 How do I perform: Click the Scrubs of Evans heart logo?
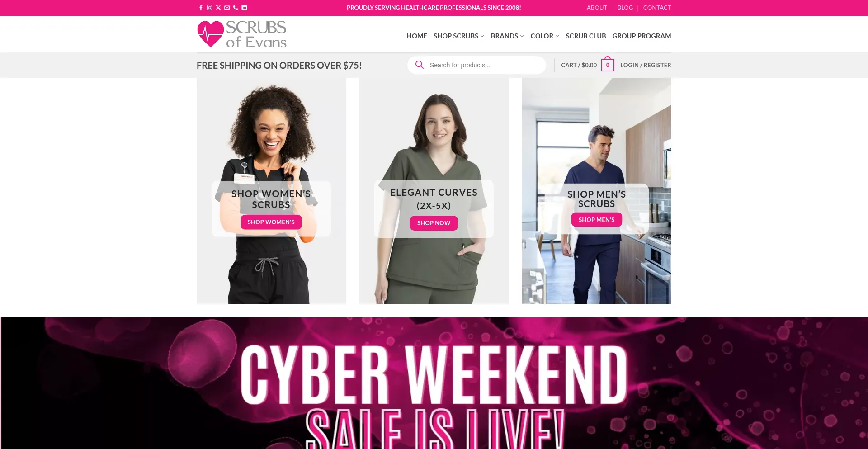coord(242,34)
